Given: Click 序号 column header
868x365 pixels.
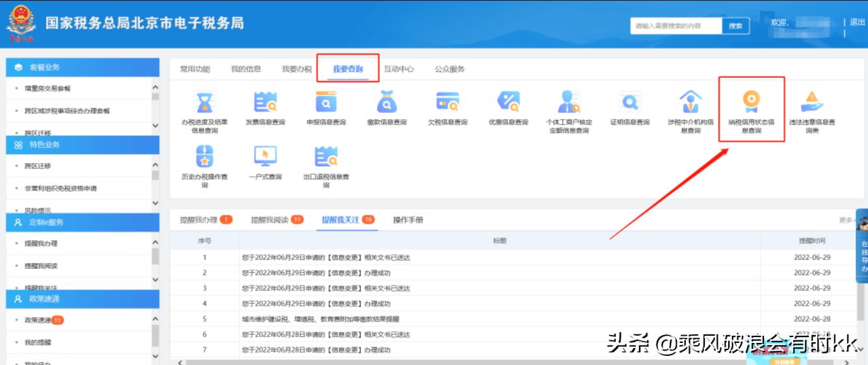Looking at the screenshot, I should click(204, 240).
